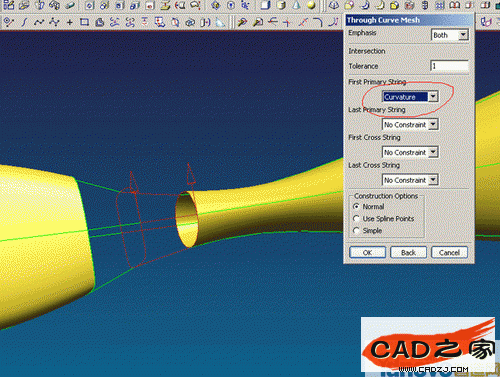This screenshot has height=377, width=500.
Task: Select the Use Spline Points option
Action: click(383, 219)
